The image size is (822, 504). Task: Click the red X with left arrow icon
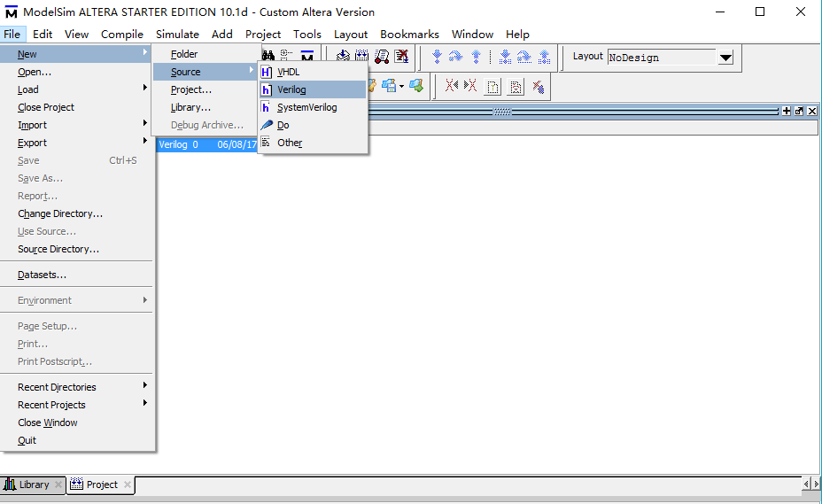click(x=452, y=86)
